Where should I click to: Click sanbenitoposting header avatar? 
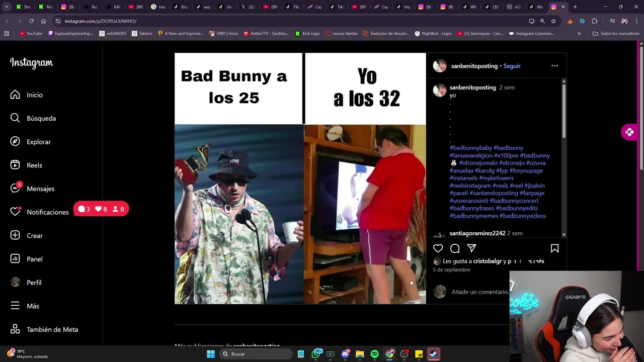(440, 66)
